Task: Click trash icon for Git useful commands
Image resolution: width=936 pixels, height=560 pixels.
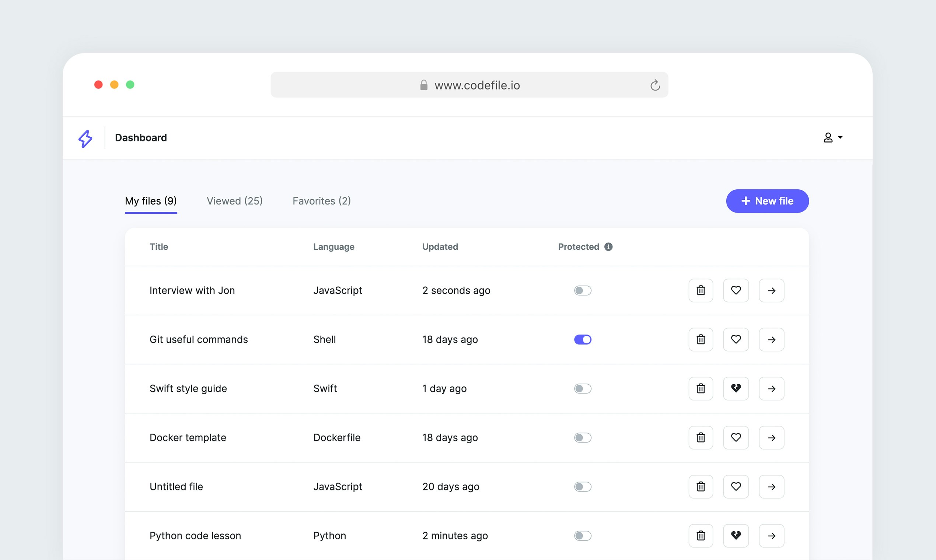Action: pyautogui.click(x=701, y=340)
